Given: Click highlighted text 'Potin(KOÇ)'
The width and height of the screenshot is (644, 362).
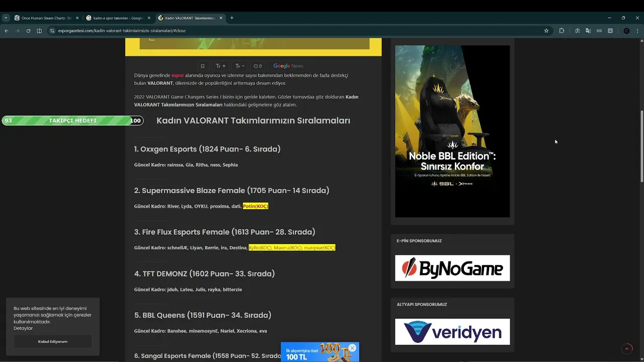Looking at the screenshot, I should tap(256, 206).
